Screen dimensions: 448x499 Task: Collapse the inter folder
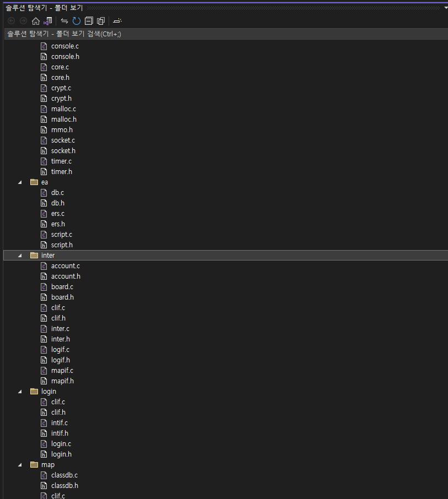(20, 256)
